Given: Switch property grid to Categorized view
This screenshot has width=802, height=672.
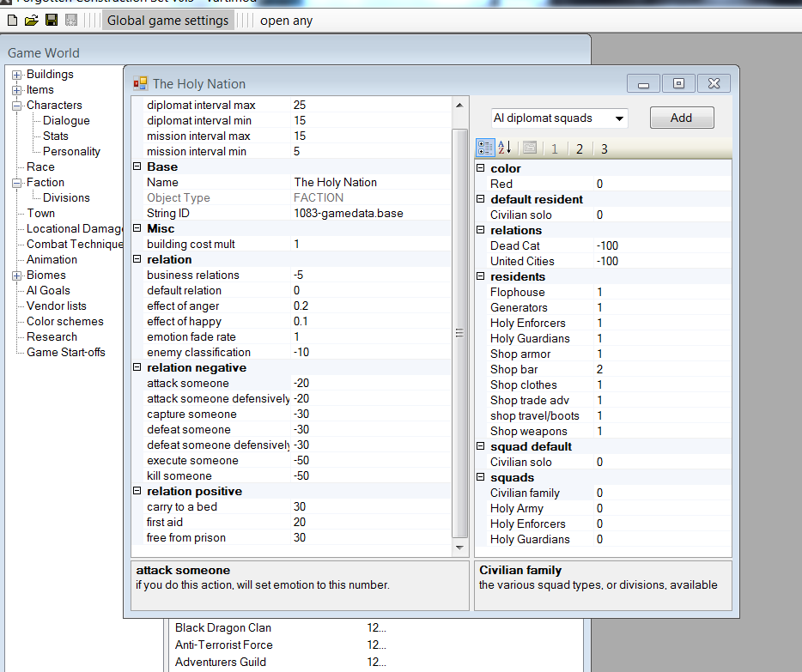Looking at the screenshot, I should point(485,148).
